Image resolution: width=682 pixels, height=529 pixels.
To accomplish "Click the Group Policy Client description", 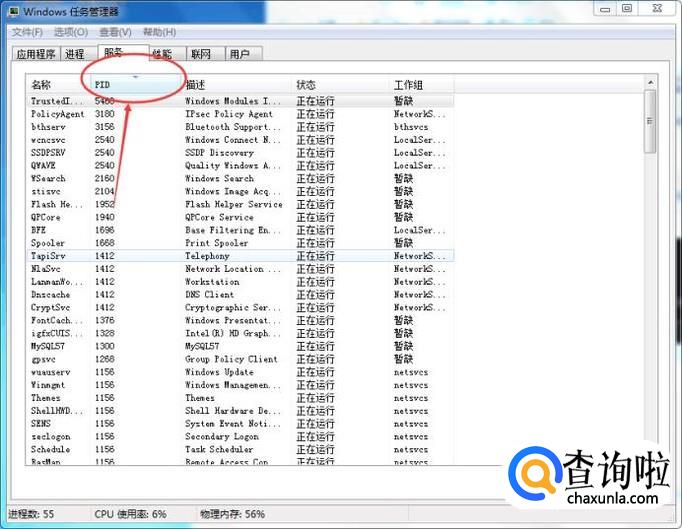I will click(x=231, y=359).
